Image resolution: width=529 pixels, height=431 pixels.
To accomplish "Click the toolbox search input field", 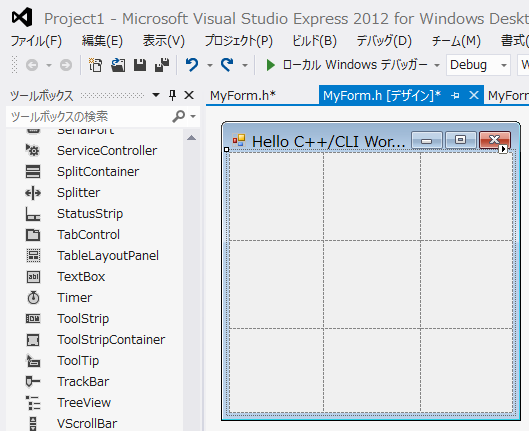I will [x=89, y=116].
